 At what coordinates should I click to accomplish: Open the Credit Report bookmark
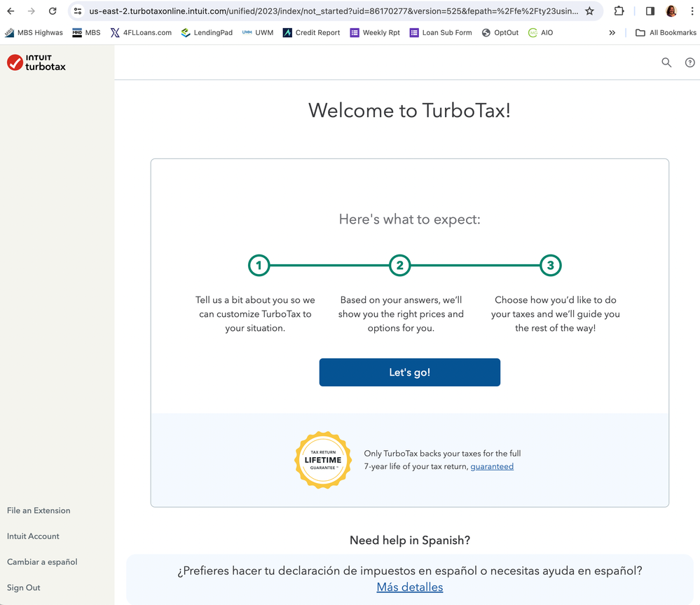[311, 32]
